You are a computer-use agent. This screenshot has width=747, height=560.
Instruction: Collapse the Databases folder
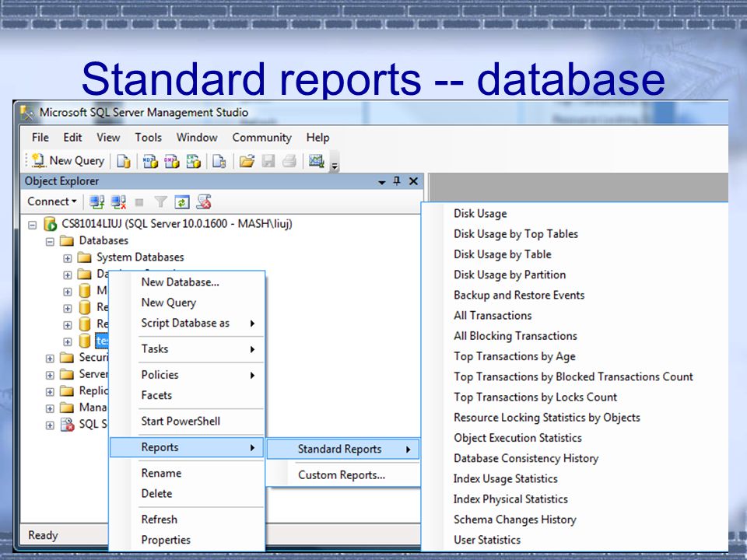(x=50, y=241)
